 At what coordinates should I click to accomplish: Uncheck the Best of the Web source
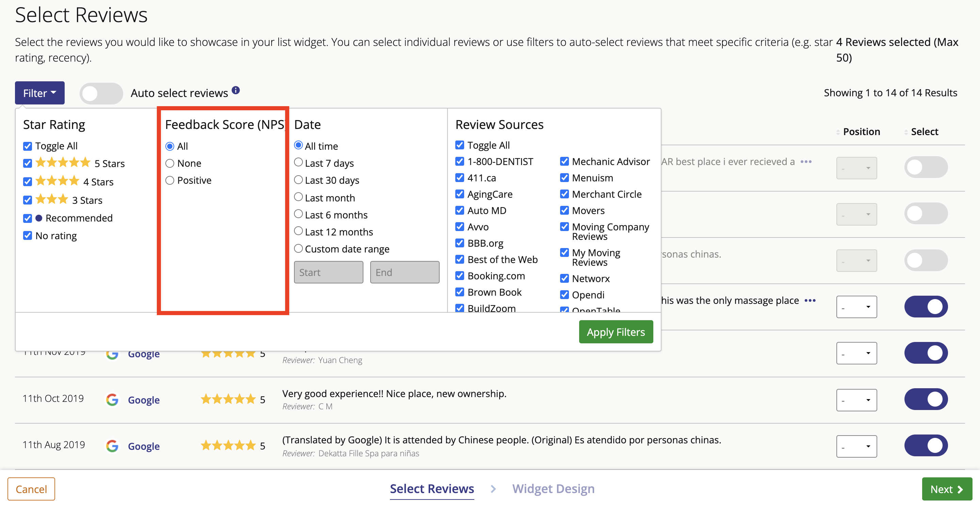click(x=460, y=259)
